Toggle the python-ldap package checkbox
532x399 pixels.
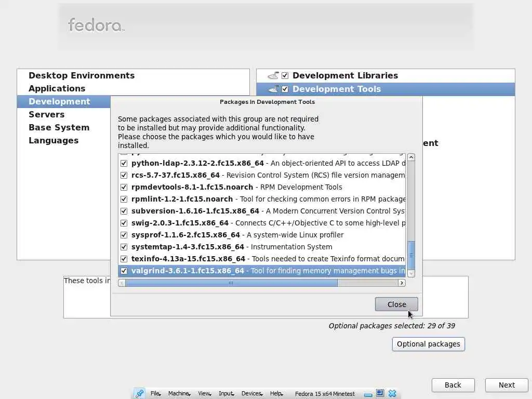point(124,163)
